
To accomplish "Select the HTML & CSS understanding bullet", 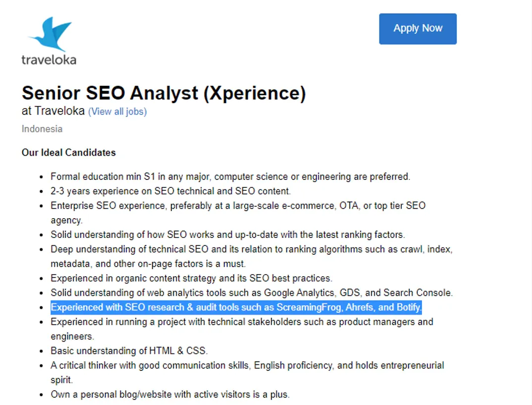I will [x=129, y=350].
